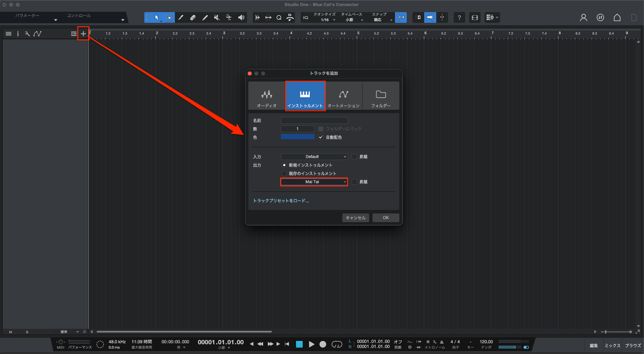Show the inspector i icon

(x=18, y=34)
